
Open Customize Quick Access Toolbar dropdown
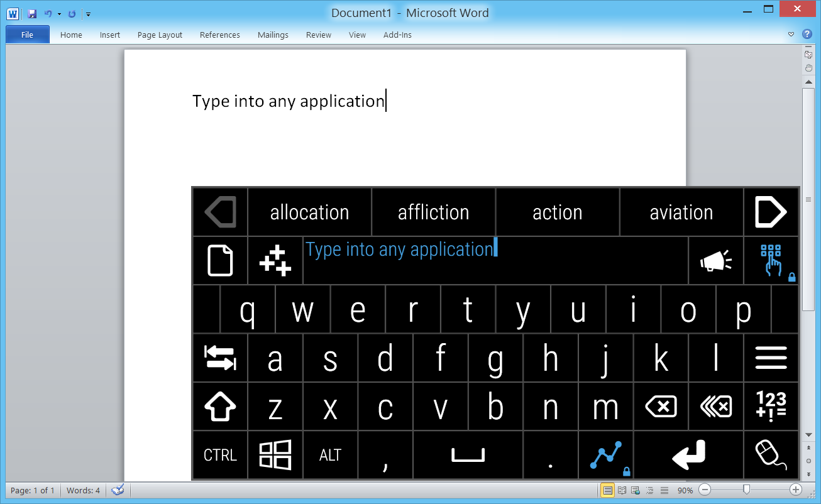point(88,14)
